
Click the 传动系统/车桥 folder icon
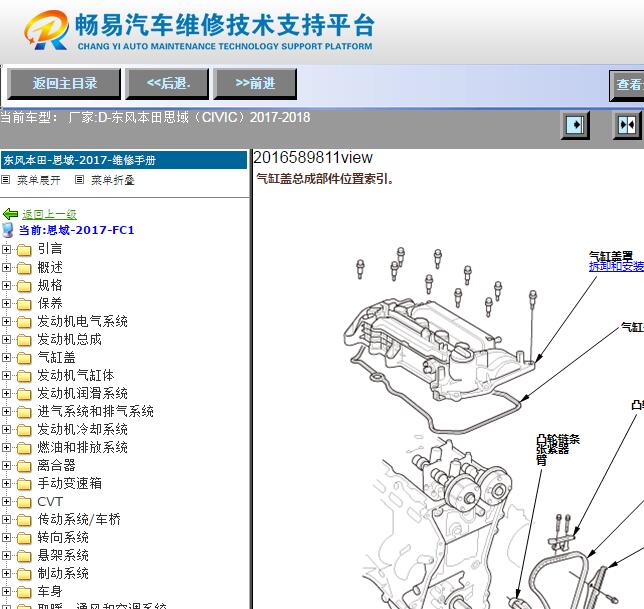(x=24, y=521)
